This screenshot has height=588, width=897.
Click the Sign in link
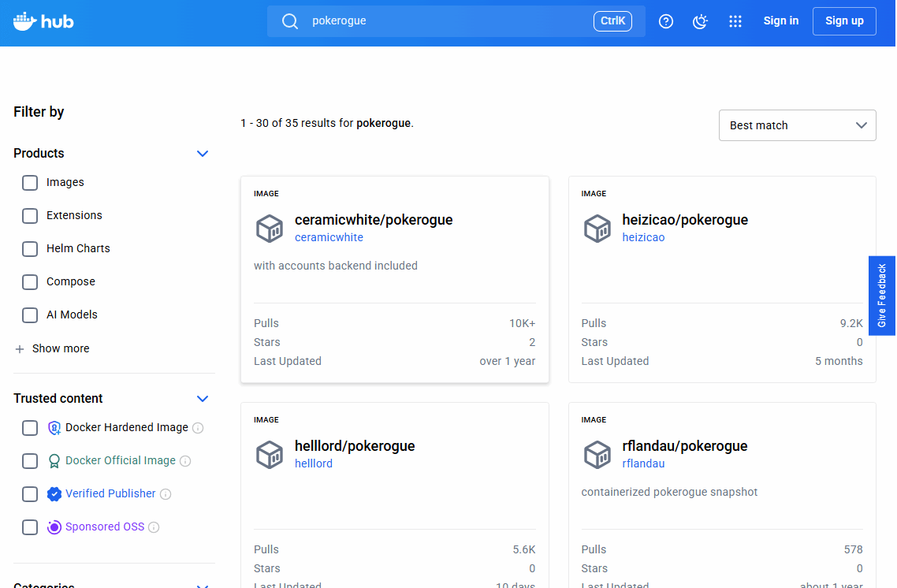(x=780, y=21)
